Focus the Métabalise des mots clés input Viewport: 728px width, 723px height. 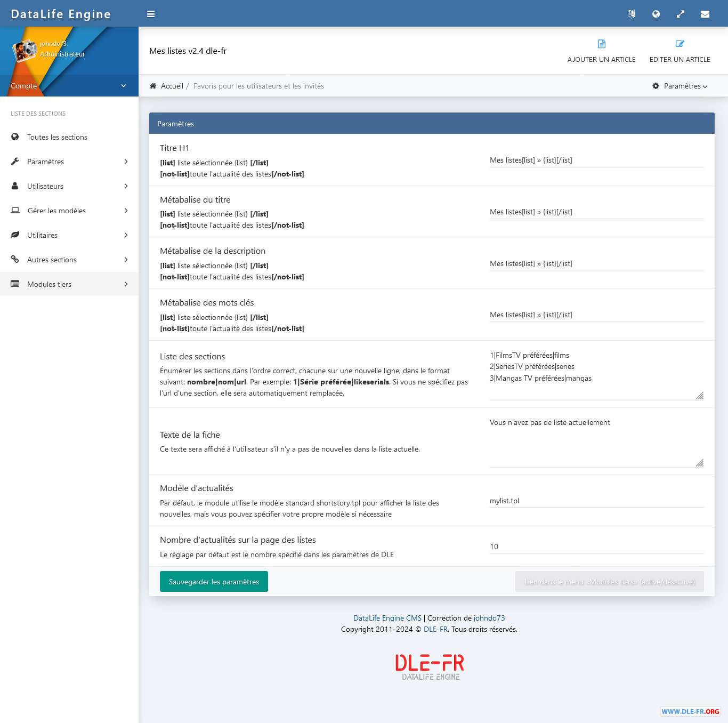[x=597, y=315]
